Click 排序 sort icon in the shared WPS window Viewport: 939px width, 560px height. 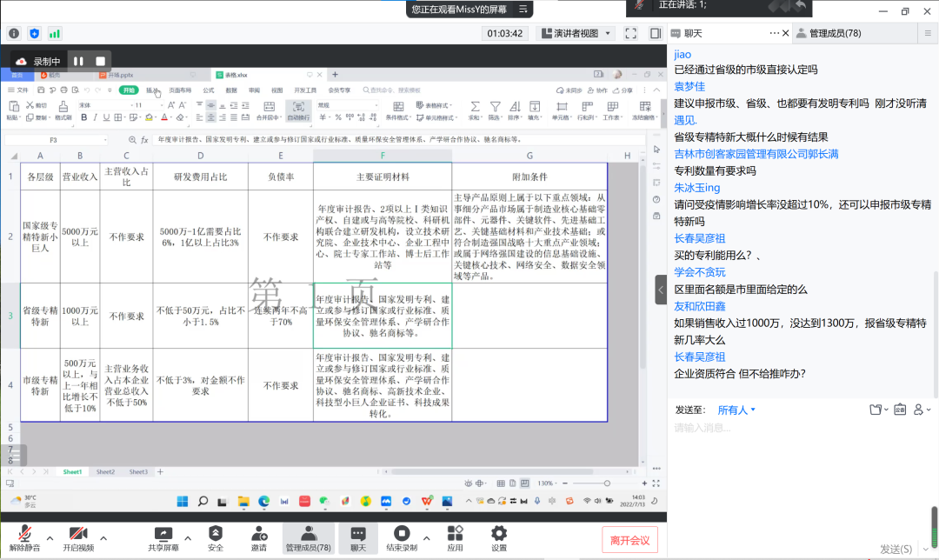click(515, 110)
